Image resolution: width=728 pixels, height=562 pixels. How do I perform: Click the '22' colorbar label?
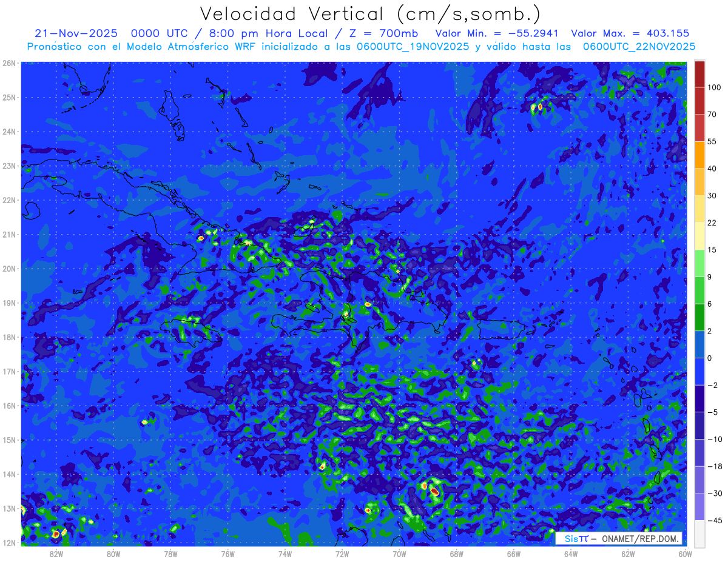pos(712,222)
